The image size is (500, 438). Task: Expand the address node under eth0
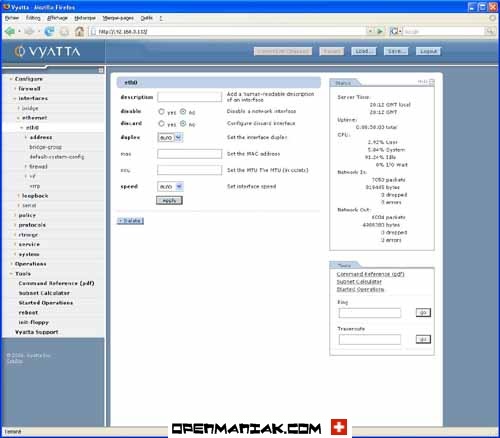[x=26, y=137]
